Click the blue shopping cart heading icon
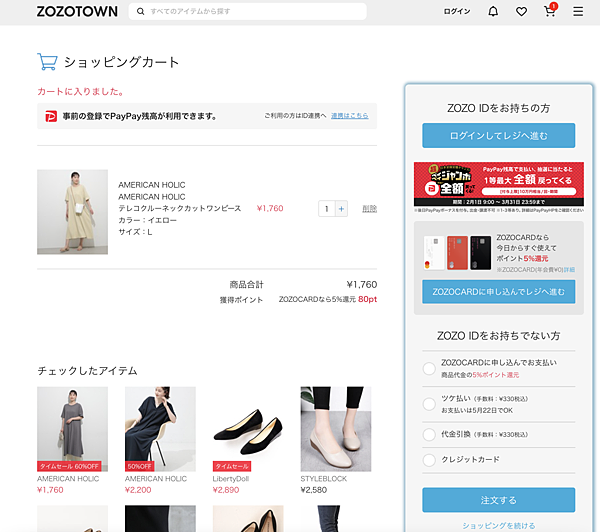This screenshot has height=532, width=600. pos(47,62)
